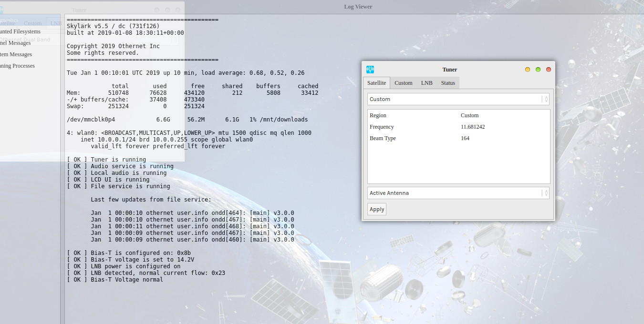The height and width of the screenshot is (324, 644).
Task: Open the Custom satellite preset dropdown
Action: coord(458,99)
